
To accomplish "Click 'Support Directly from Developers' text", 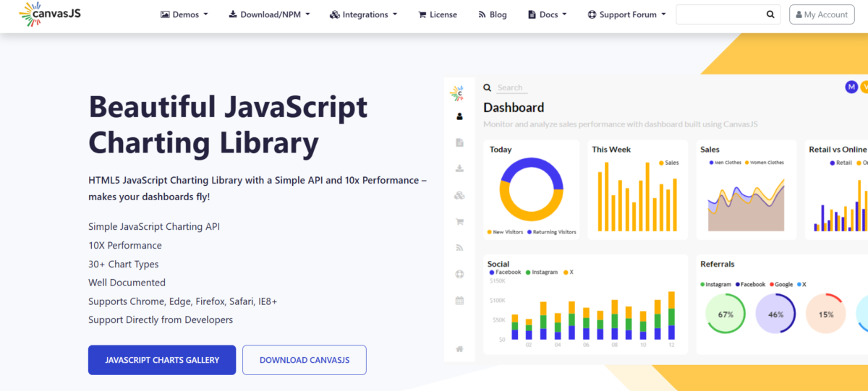I will (x=161, y=319).
